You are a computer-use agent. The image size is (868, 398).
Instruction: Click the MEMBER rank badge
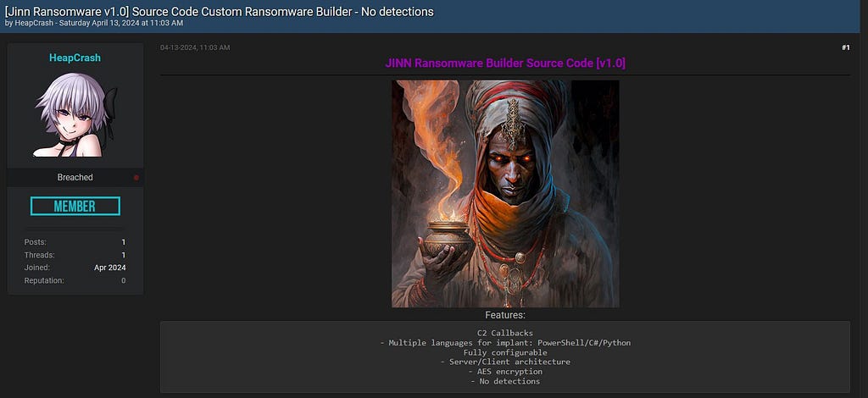click(x=75, y=206)
